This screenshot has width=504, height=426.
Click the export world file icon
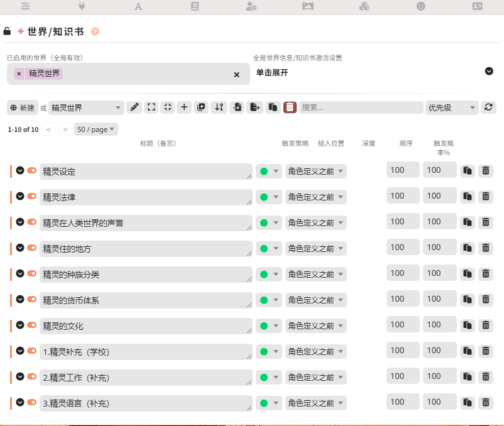click(x=255, y=107)
